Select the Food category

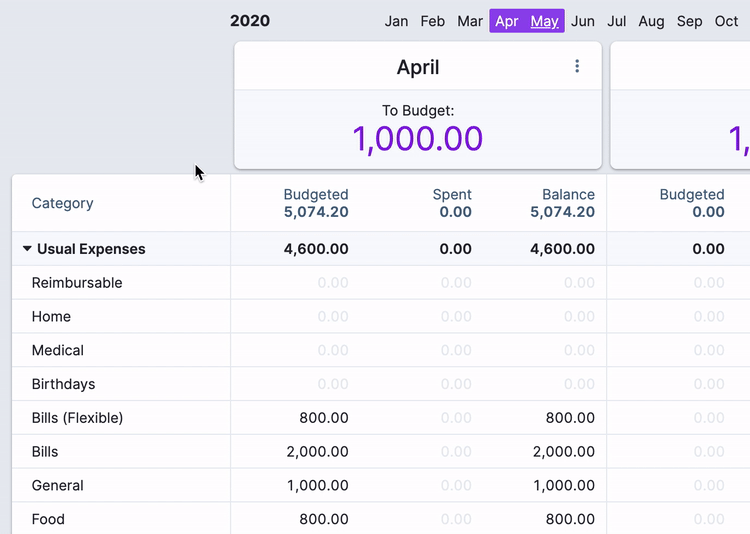[48, 519]
